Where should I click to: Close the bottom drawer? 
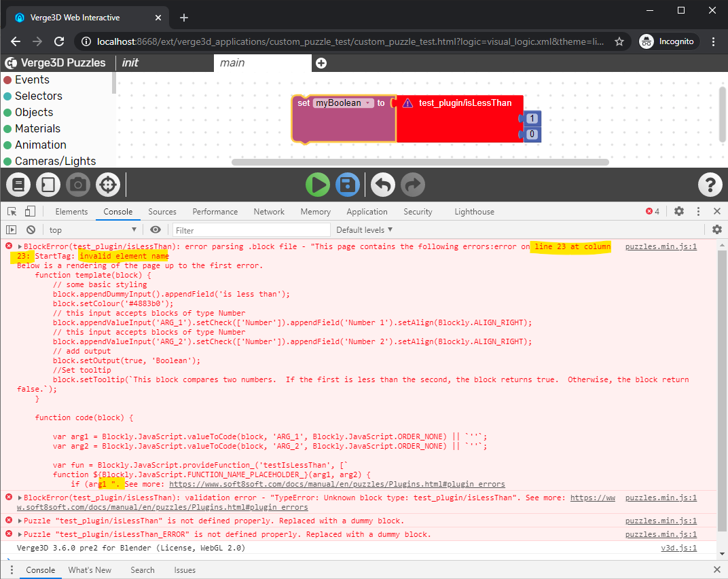coord(717,569)
